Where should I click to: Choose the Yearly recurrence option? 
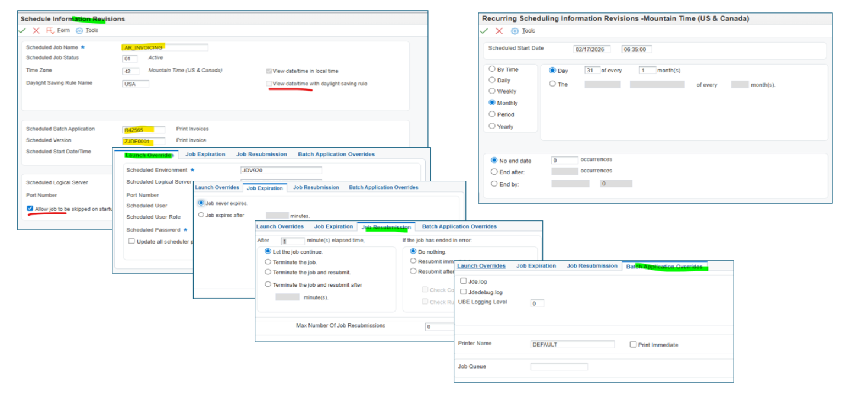(x=492, y=126)
